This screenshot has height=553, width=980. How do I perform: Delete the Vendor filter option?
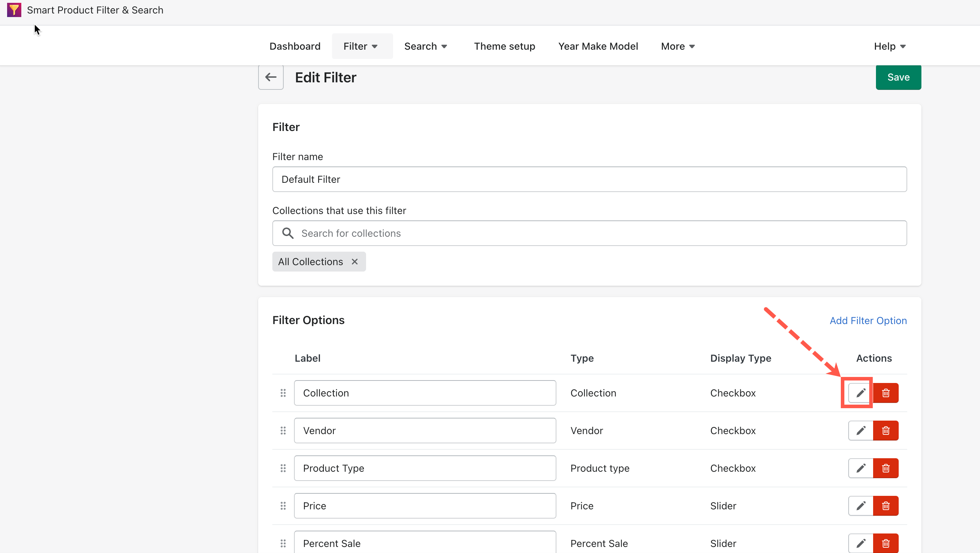(886, 430)
